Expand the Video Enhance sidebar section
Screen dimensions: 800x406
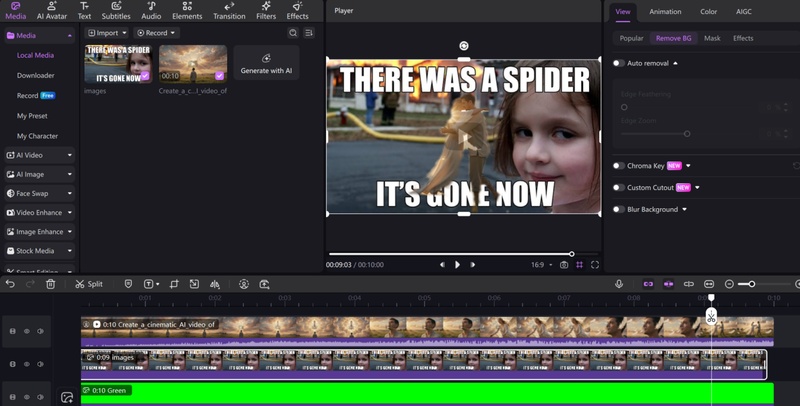pyautogui.click(x=39, y=213)
